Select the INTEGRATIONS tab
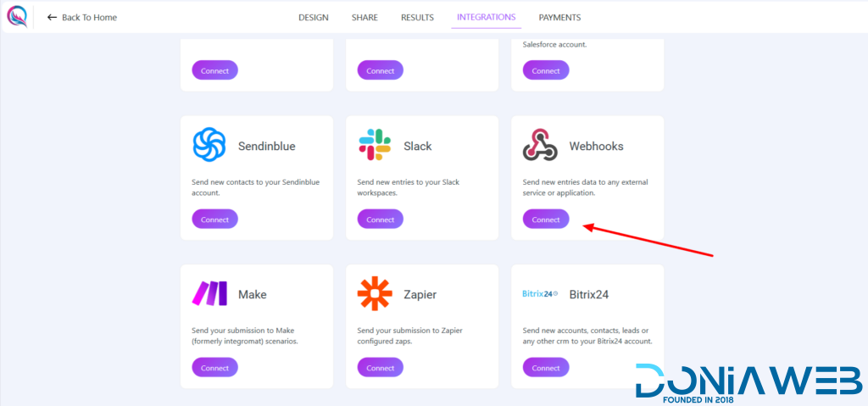 [x=486, y=17]
